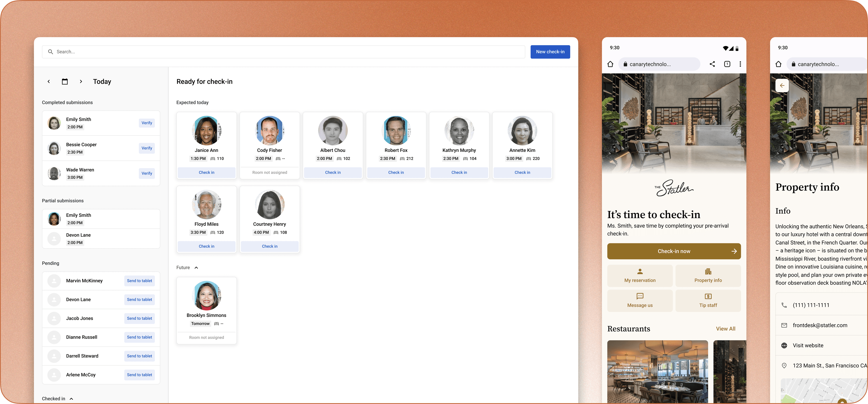Go to previous day with left chevron

coord(49,82)
